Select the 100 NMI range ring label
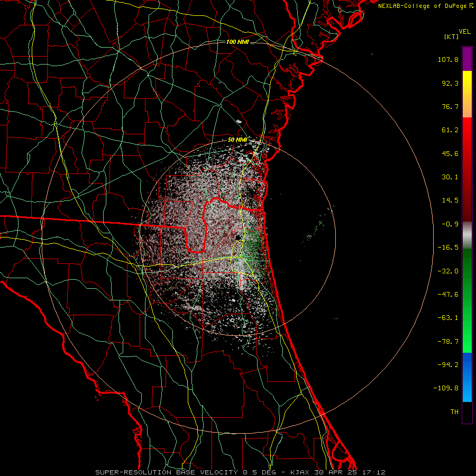 [x=237, y=42]
